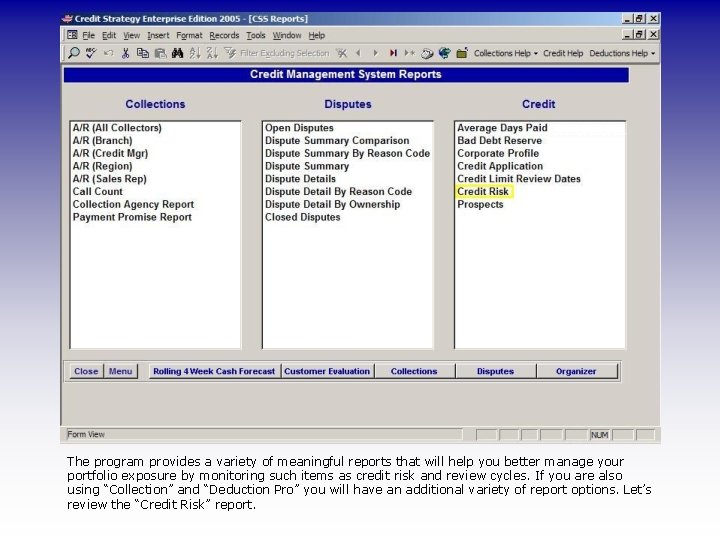The width and height of the screenshot is (720, 540).
Task: Click the Collections button at bottom
Action: click(x=414, y=371)
